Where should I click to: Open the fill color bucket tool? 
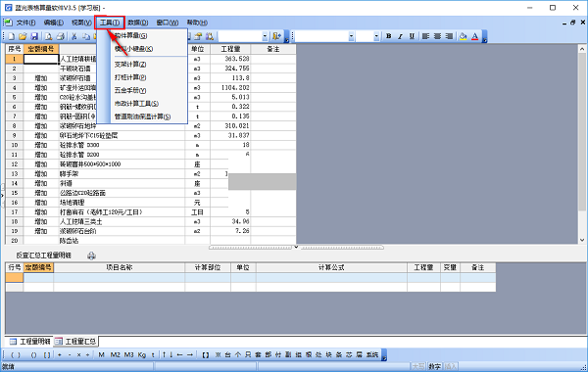click(x=464, y=36)
